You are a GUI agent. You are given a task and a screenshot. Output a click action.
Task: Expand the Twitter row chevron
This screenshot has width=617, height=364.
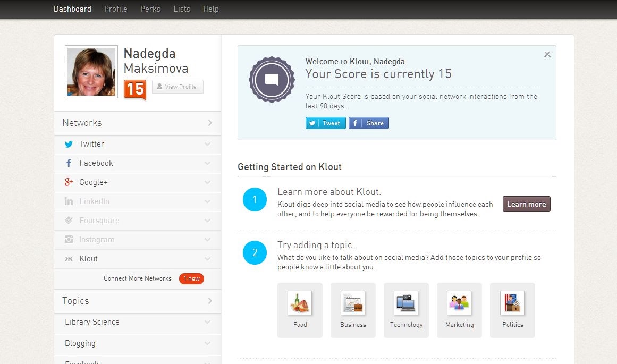point(207,144)
